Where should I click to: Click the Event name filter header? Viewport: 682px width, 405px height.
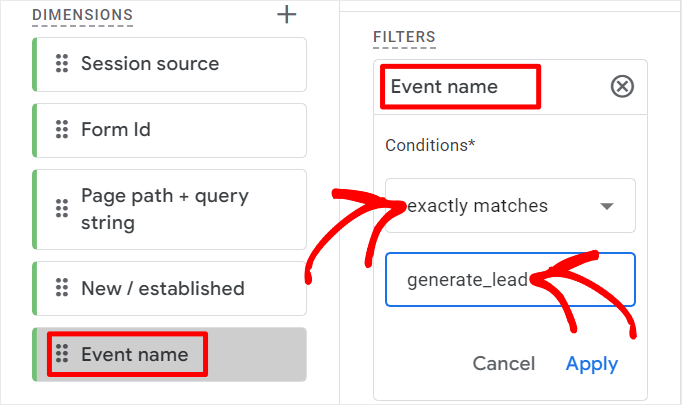click(458, 87)
